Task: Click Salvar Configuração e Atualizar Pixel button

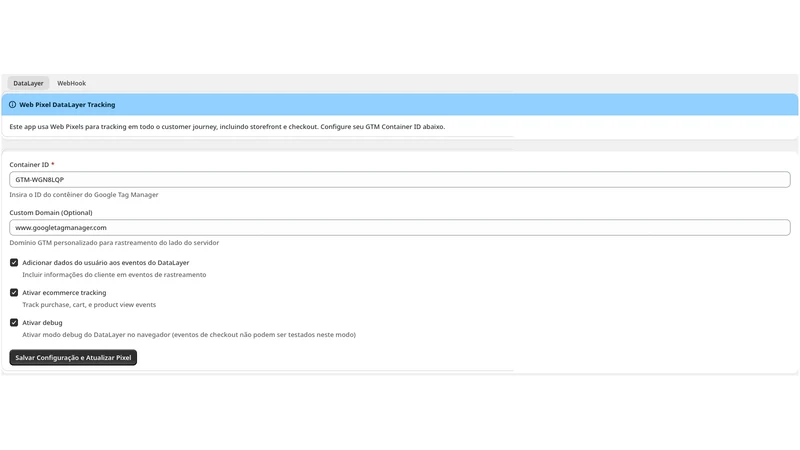Action: pyautogui.click(x=73, y=358)
